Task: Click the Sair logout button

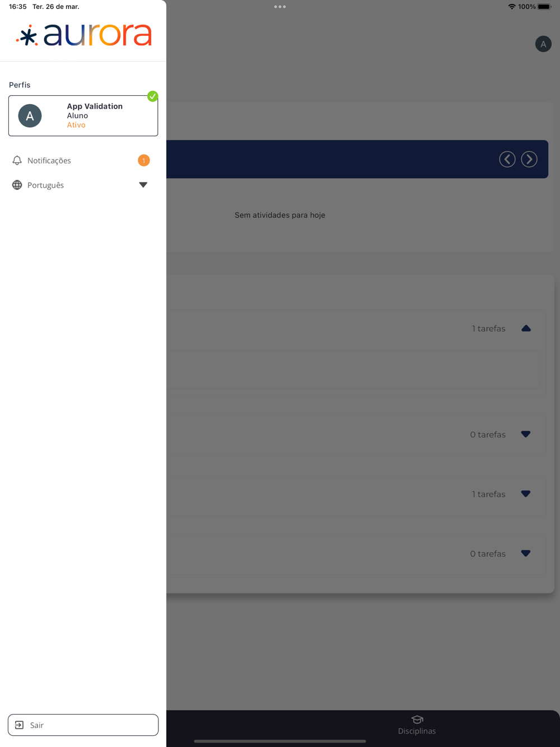Action: click(83, 725)
